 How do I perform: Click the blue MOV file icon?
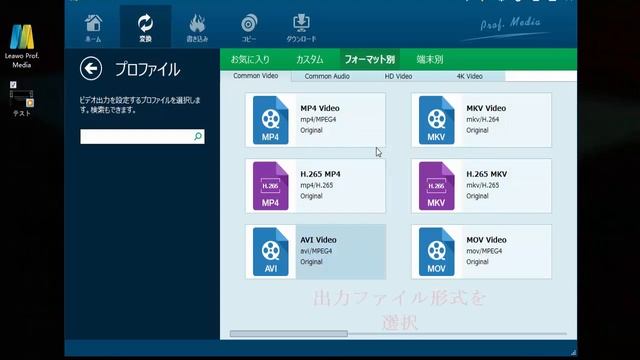pos(436,251)
